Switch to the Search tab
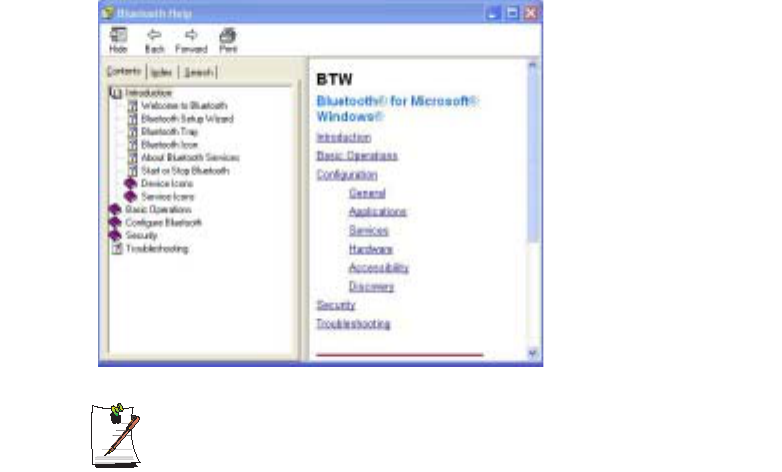Screen dimensions: 782x472 [198, 73]
